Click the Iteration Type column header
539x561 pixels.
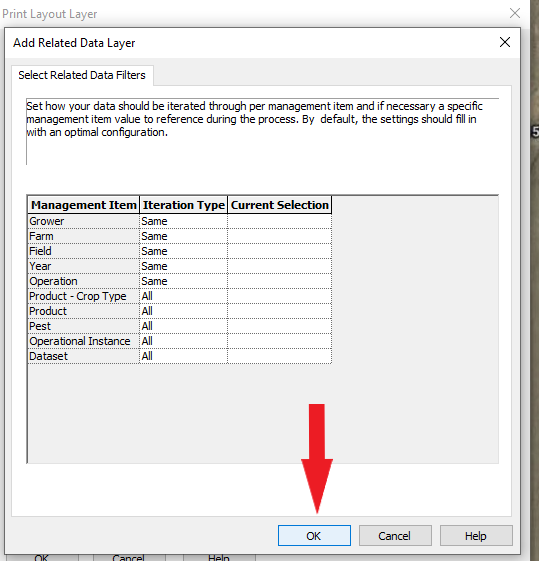tap(183, 205)
